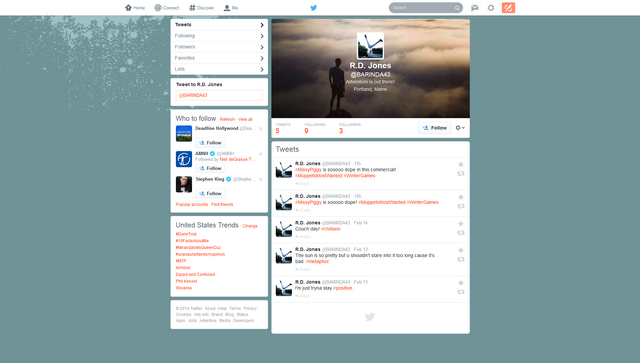Click in the Tweet to R.D. Jones field
640x363 pixels.
coord(219,95)
